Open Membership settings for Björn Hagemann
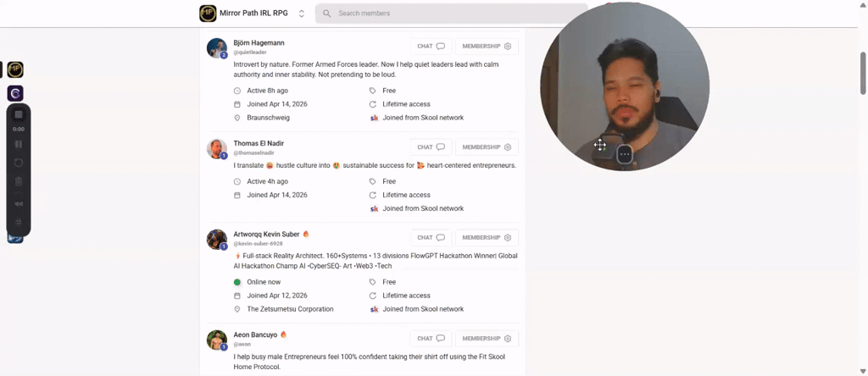 click(x=487, y=47)
